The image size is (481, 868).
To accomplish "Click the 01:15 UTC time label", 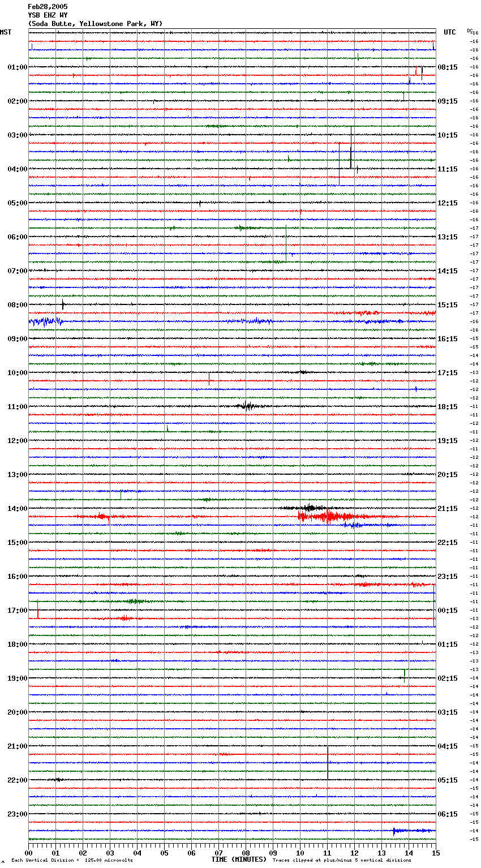I will [x=448, y=644].
